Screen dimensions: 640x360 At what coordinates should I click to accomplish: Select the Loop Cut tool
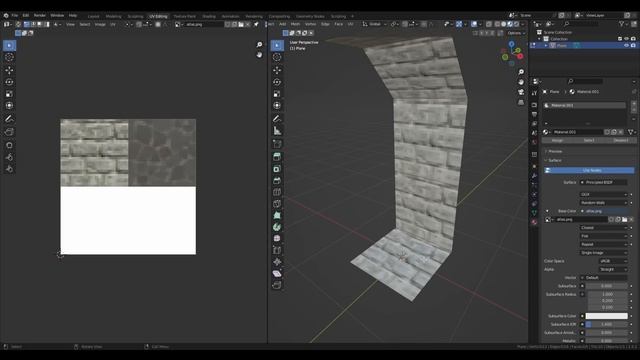[x=277, y=192]
